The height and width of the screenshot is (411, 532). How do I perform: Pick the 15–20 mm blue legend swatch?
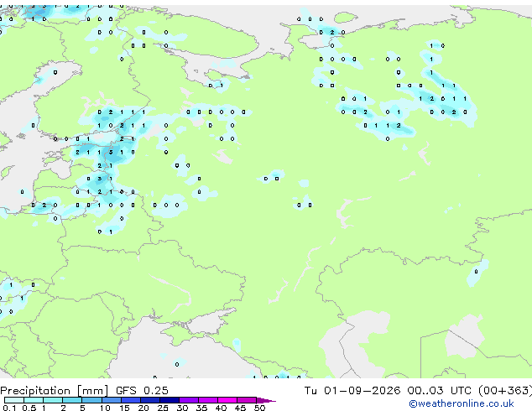point(130,400)
